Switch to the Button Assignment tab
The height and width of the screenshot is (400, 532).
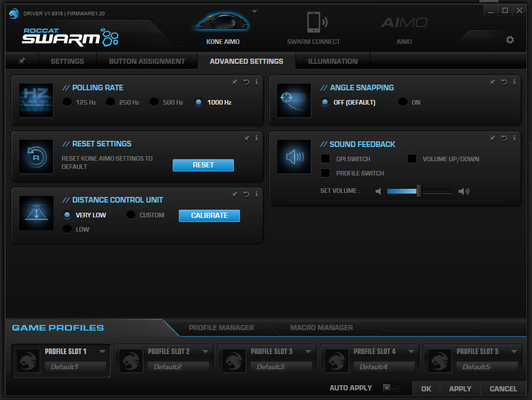tap(147, 61)
